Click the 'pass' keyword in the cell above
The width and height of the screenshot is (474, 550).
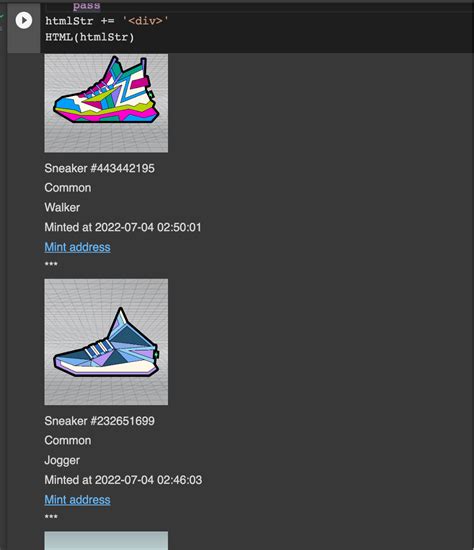click(x=87, y=6)
